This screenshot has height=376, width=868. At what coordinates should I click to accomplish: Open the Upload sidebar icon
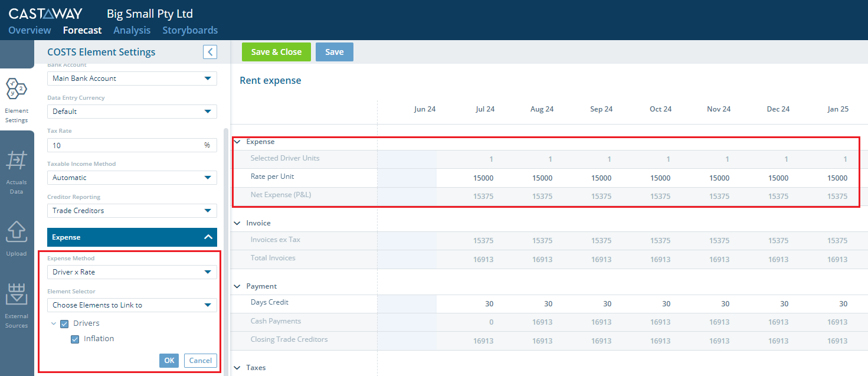tap(17, 238)
